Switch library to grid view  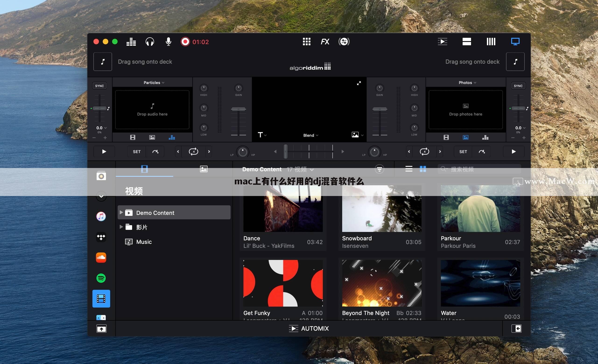[x=423, y=169]
